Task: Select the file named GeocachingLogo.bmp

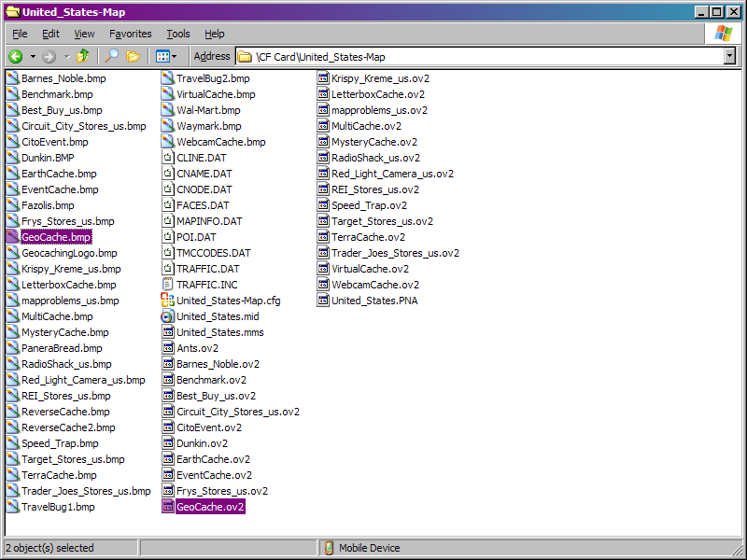Action: tap(69, 253)
